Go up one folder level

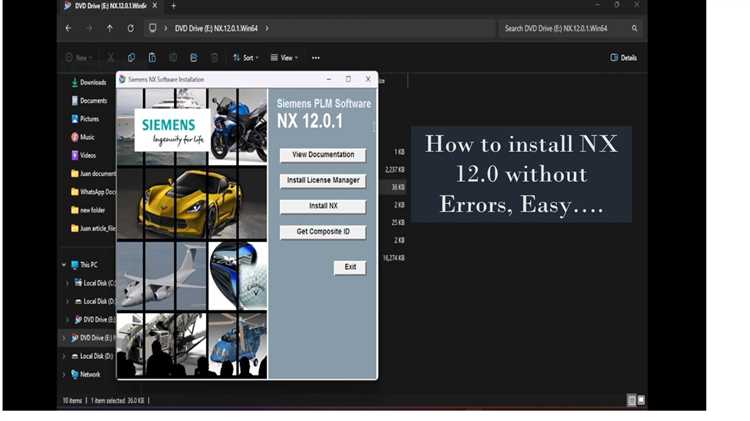coord(110,29)
